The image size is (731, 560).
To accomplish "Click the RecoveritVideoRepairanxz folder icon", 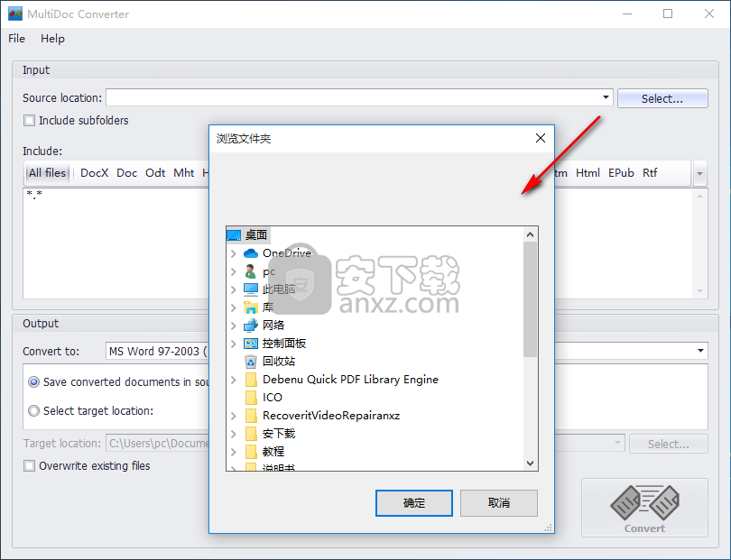I will 251,416.
